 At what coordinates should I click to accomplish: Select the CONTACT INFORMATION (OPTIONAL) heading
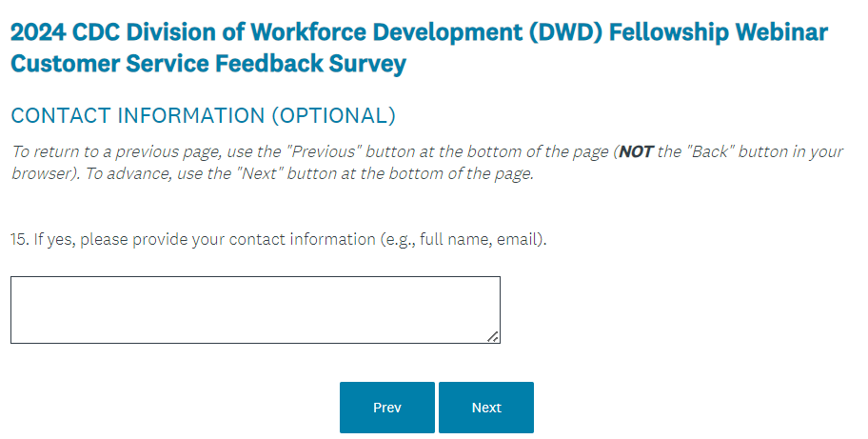coord(202,116)
